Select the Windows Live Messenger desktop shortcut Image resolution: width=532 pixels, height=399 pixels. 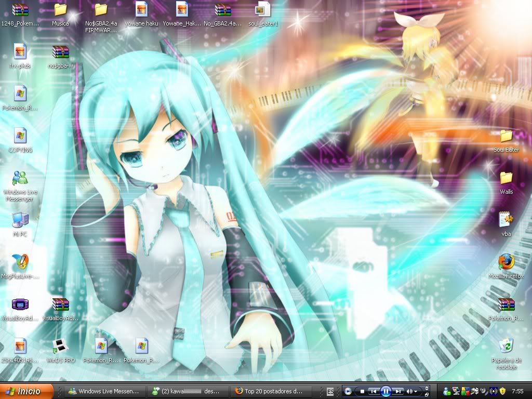pos(20,178)
